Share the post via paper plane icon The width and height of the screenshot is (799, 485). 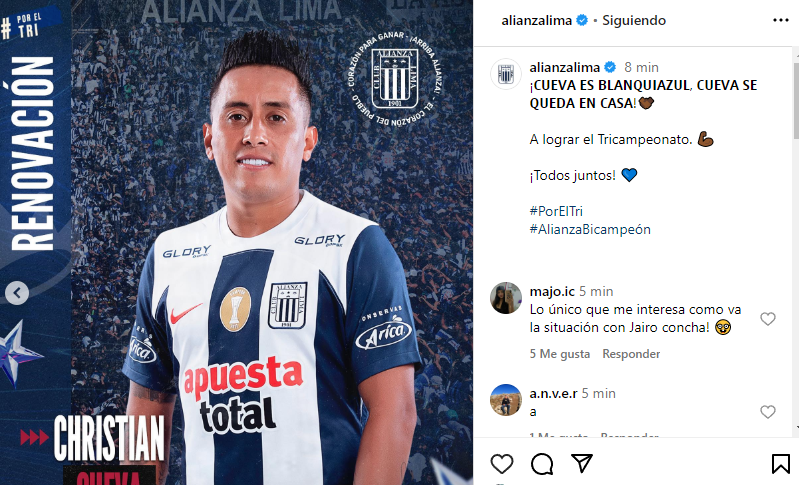pos(582,463)
